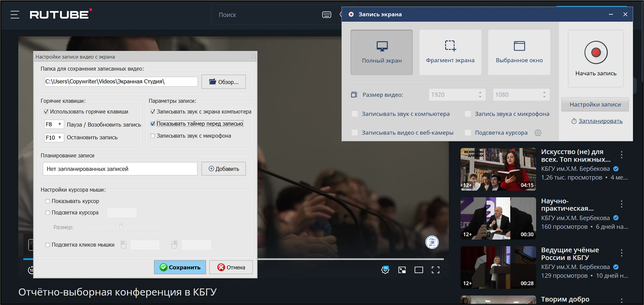Click the Начать запись label

596,73
